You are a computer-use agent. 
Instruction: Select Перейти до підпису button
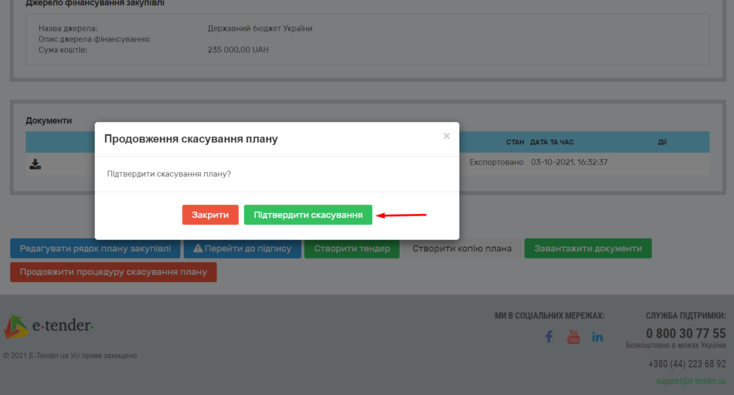[x=242, y=249]
